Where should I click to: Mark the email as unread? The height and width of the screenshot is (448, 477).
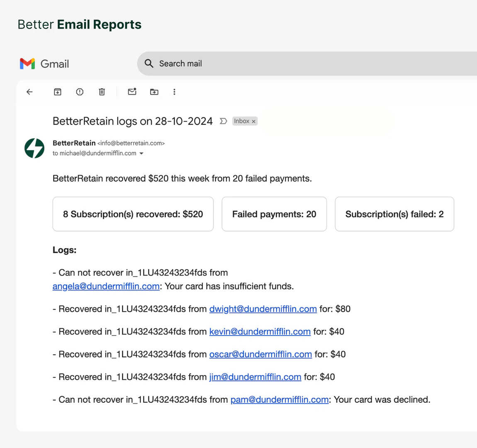click(132, 92)
